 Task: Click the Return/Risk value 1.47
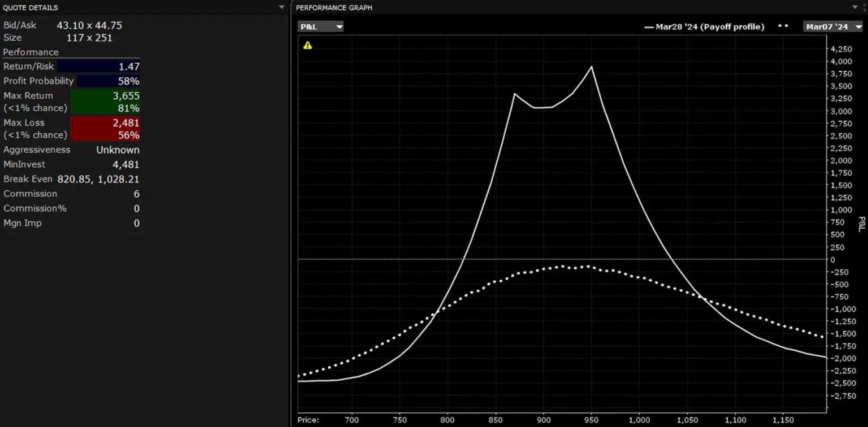coord(129,67)
